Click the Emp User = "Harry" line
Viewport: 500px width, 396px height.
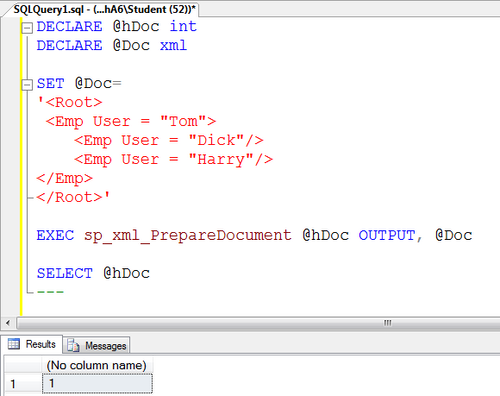[x=174, y=159]
